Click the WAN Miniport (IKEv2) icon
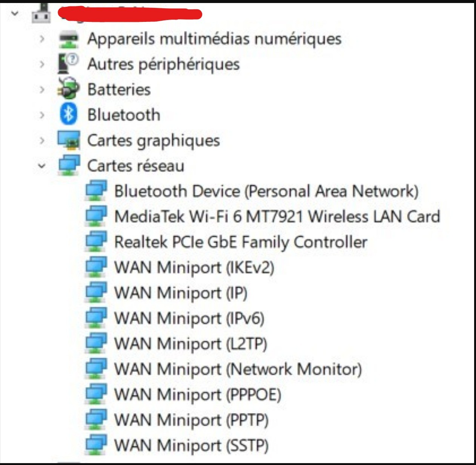476x465 pixels. [x=96, y=267]
